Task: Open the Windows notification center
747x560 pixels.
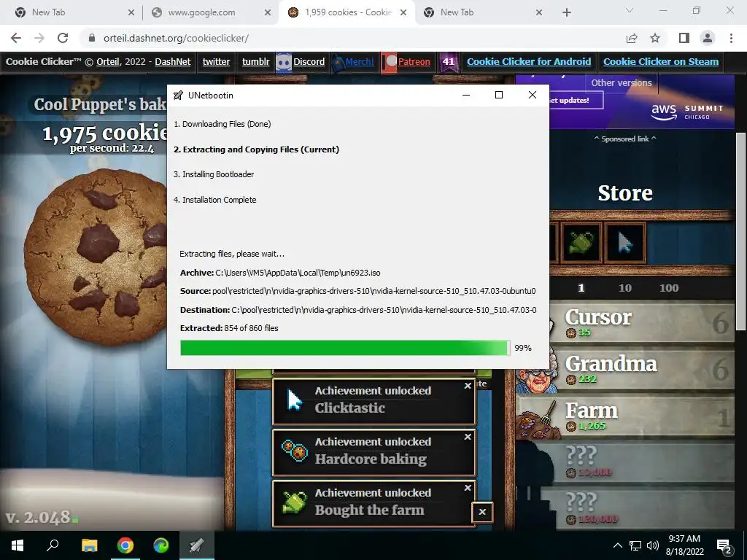Action: pos(724,546)
